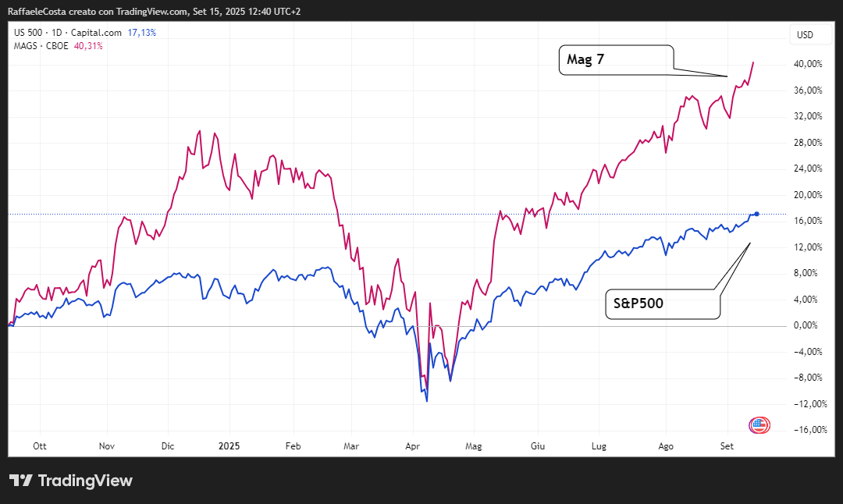Click the −12,00% price axis label

click(x=810, y=403)
